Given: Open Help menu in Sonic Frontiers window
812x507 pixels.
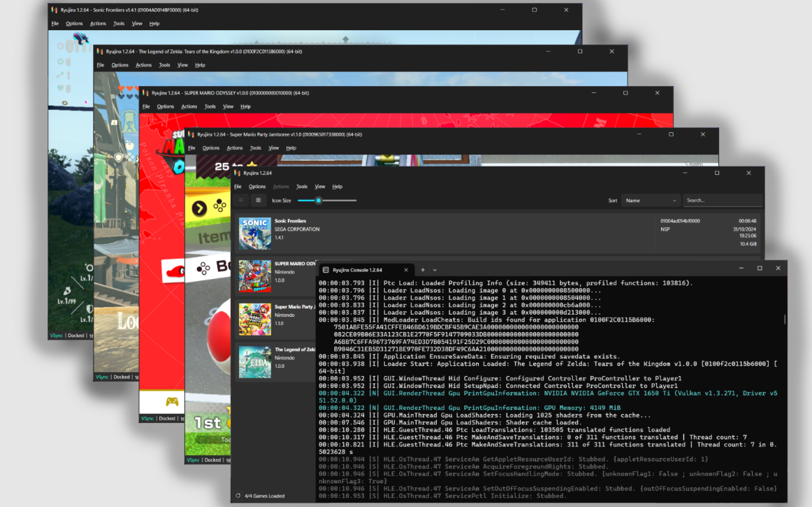Looking at the screenshot, I should (x=154, y=23).
